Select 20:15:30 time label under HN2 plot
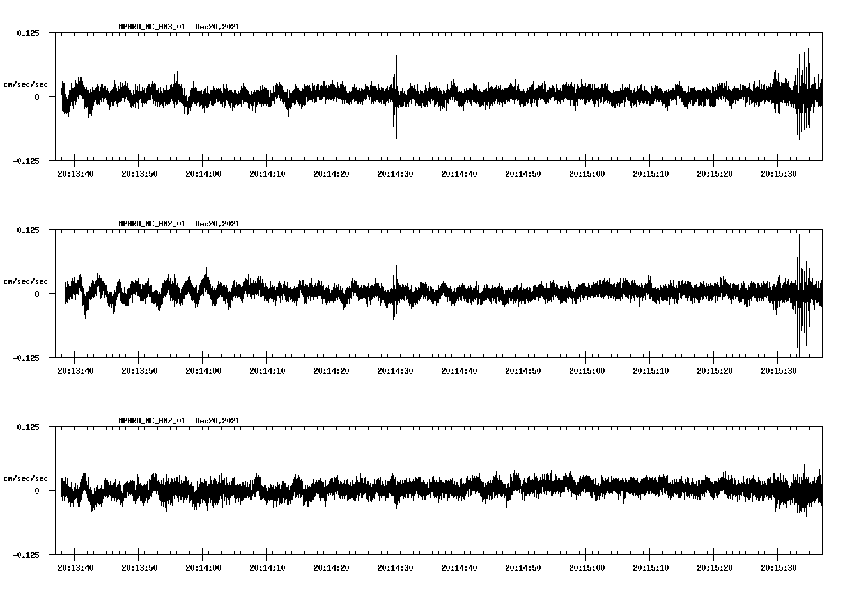The height and width of the screenshot is (591, 868). pos(779,370)
